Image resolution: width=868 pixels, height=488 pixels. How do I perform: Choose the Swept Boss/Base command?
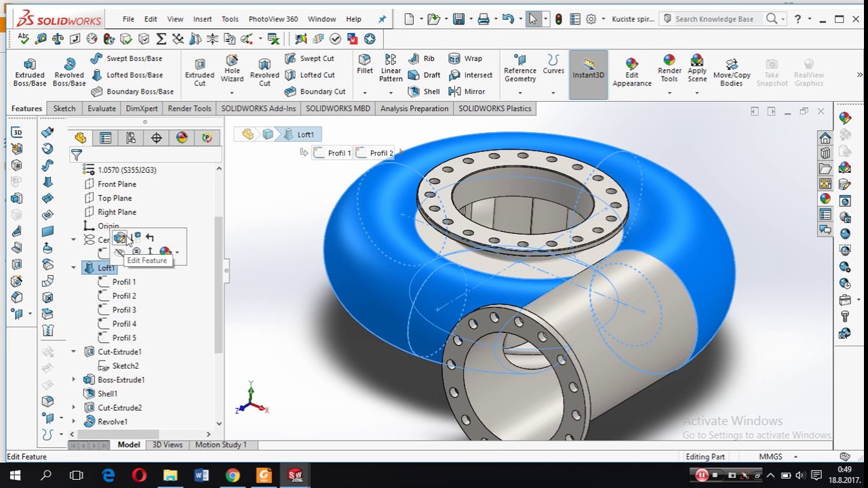click(126, 59)
